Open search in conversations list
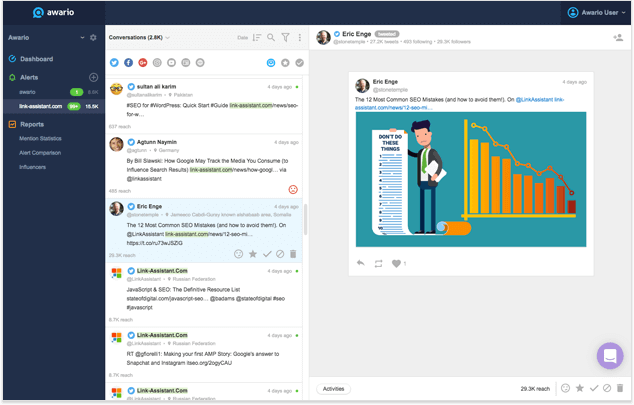The image size is (634, 405). pos(271,38)
